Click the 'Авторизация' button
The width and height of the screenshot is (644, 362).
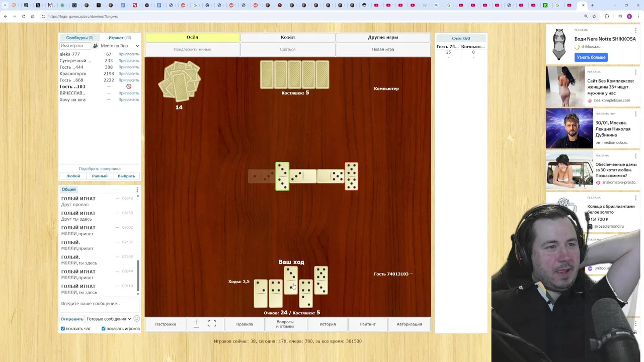[x=409, y=324]
